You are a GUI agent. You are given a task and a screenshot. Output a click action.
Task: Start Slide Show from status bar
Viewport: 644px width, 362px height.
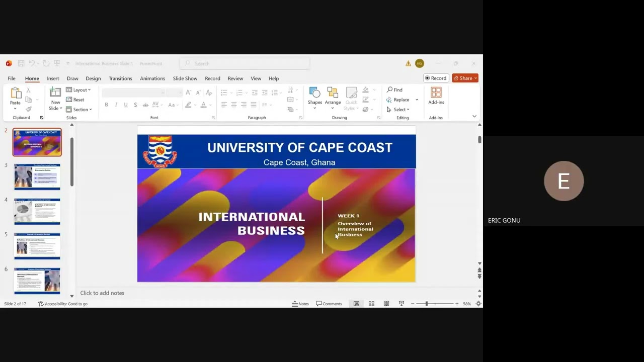[x=401, y=304]
